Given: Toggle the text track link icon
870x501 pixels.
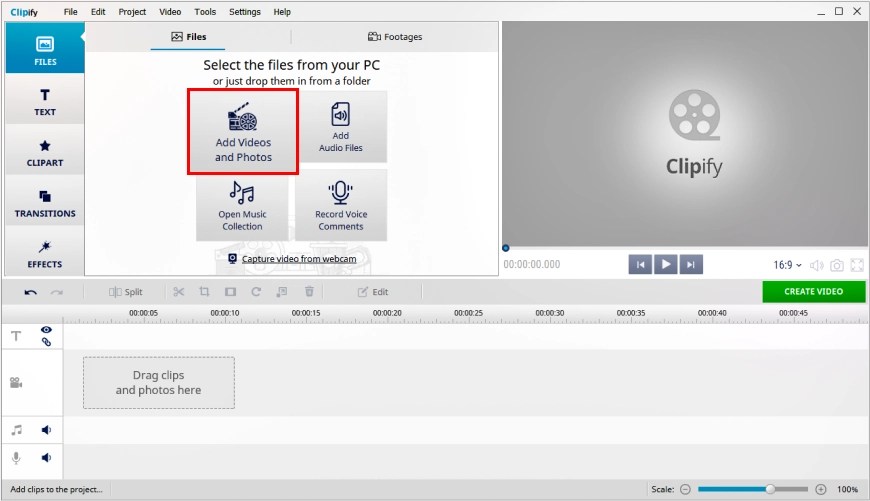Looking at the screenshot, I should (x=46, y=342).
